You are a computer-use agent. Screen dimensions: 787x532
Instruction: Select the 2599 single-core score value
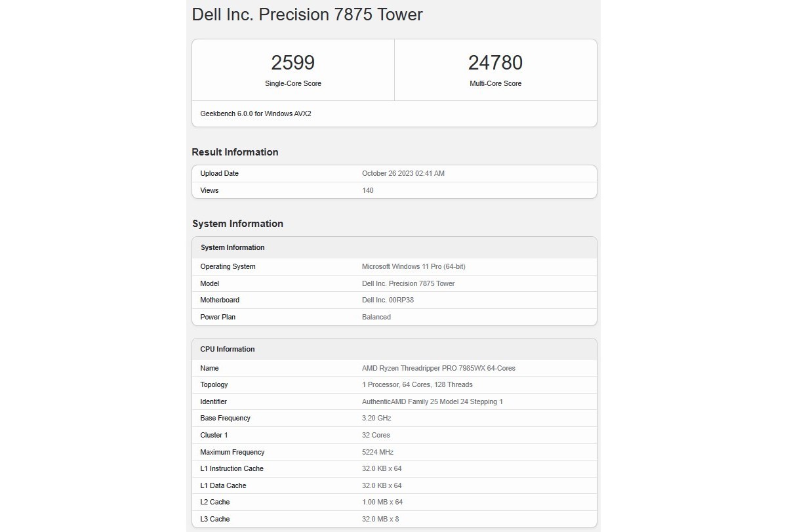pyautogui.click(x=293, y=63)
